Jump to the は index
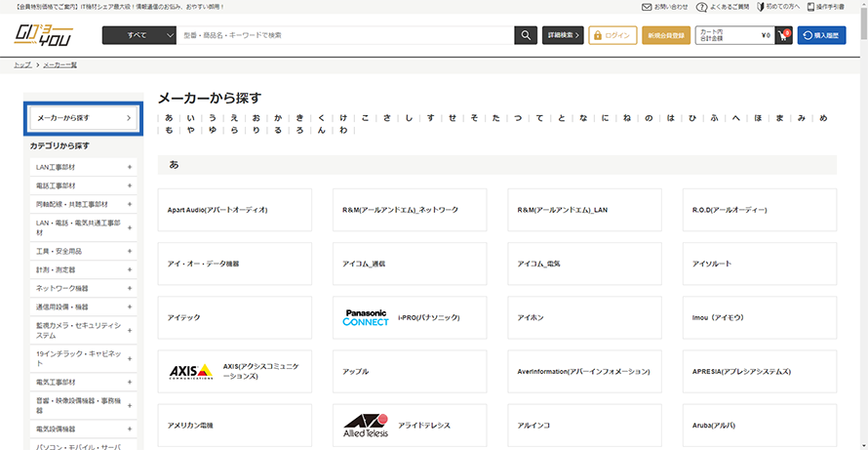The image size is (868, 450). click(x=670, y=118)
